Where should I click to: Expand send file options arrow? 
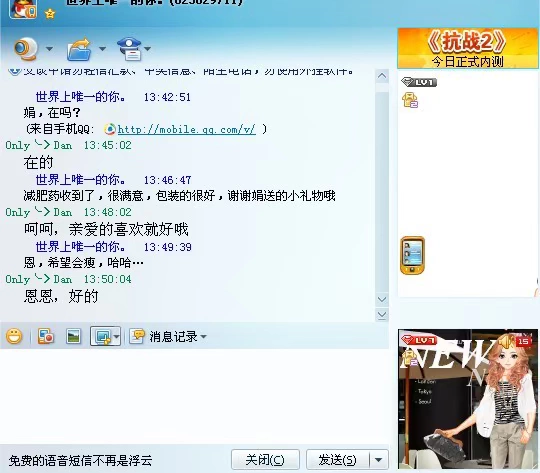pos(102,49)
